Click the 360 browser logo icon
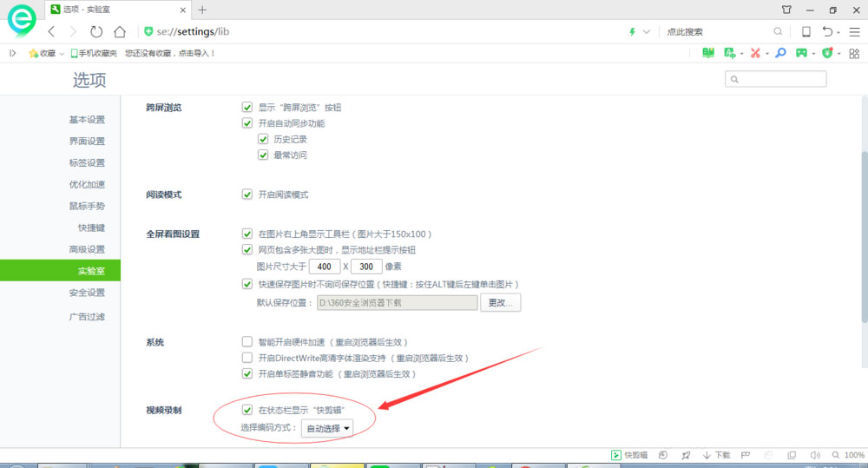Screen dimensions: 868x468 point(22,20)
